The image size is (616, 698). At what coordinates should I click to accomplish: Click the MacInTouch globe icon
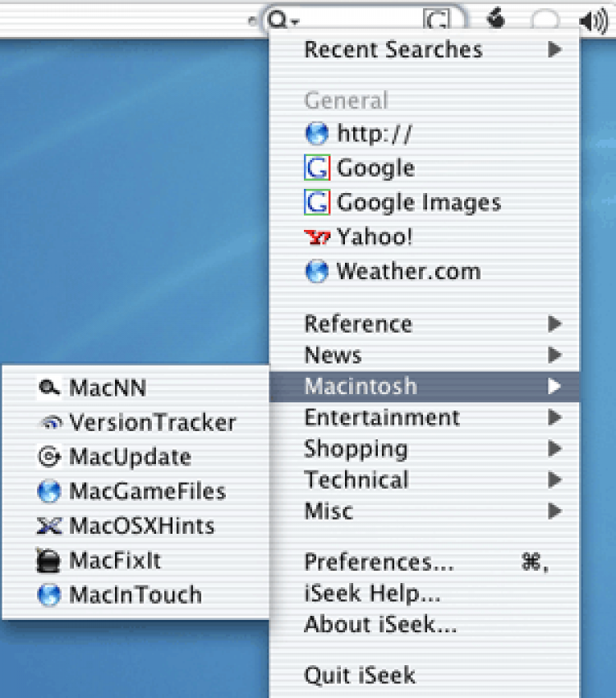pyautogui.click(x=49, y=595)
